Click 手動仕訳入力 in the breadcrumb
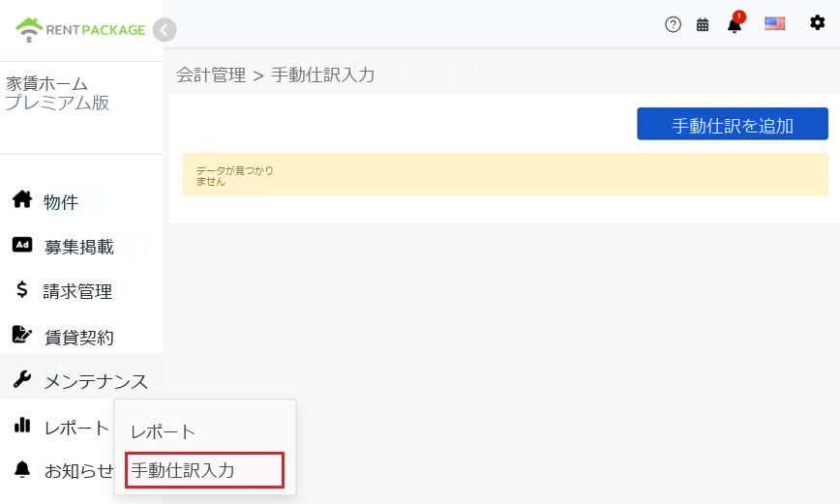Image resolution: width=840 pixels, height=504 pixels. coord(322,75)
